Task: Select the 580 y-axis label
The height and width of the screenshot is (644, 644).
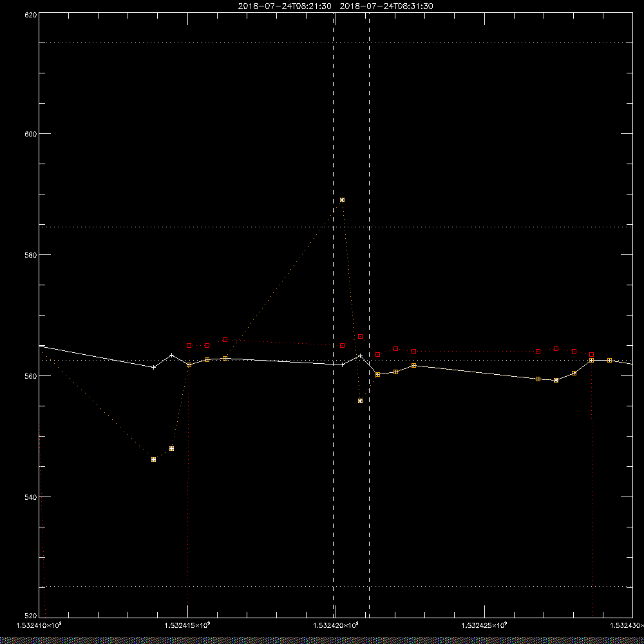Action: pyautogui.click(x=31, y=255)
